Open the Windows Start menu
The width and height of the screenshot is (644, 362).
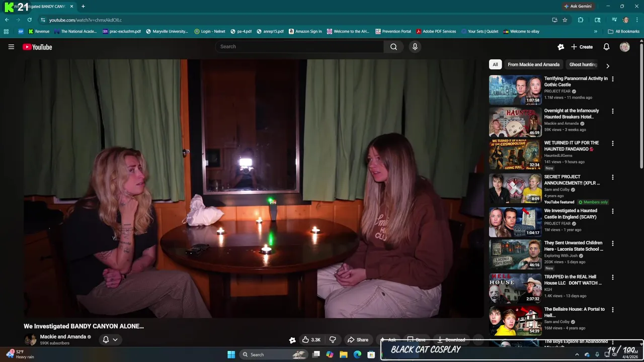coord(231,354)
